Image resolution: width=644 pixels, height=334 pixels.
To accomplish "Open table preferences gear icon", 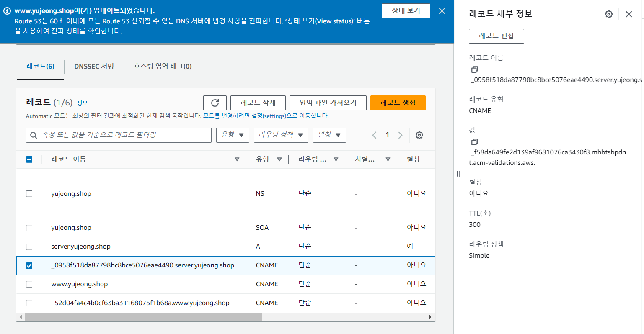I will pos(419,135).
